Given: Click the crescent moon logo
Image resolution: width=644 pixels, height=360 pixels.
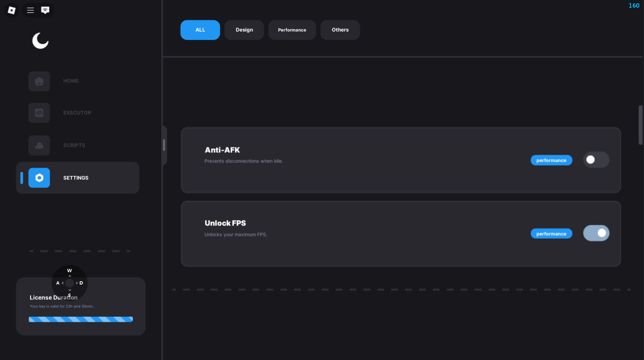Looking at the screenshot, I should click(40, 41).
